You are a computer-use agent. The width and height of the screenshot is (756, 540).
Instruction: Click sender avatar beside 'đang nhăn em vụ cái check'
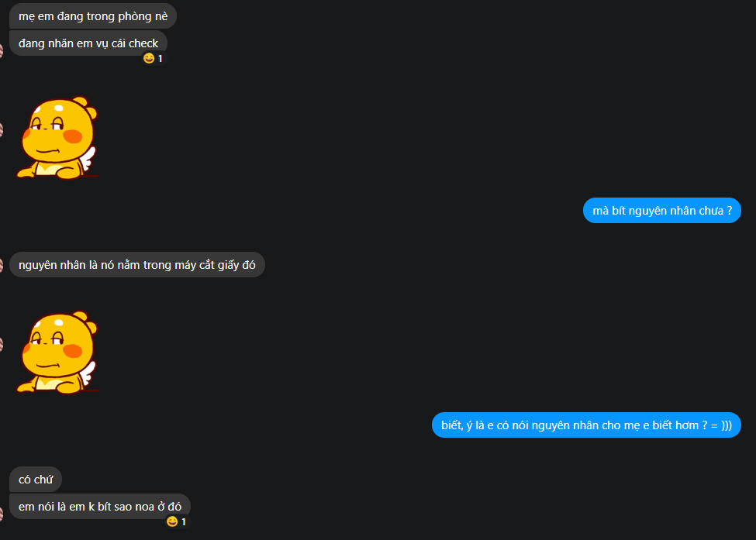(x=1, y=50)
